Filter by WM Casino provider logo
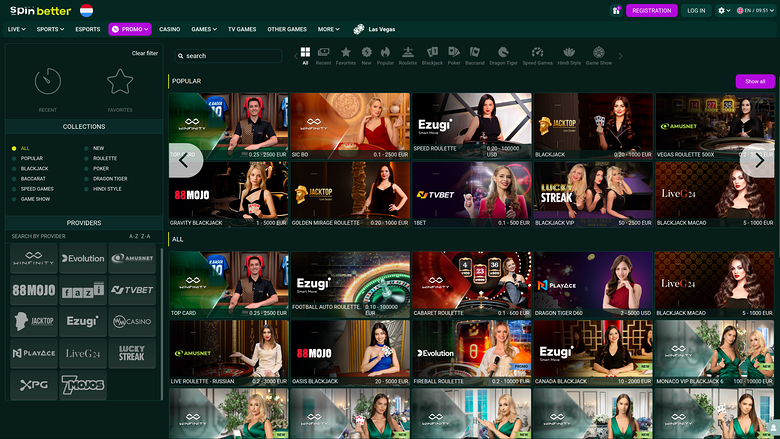 [132, 322]
